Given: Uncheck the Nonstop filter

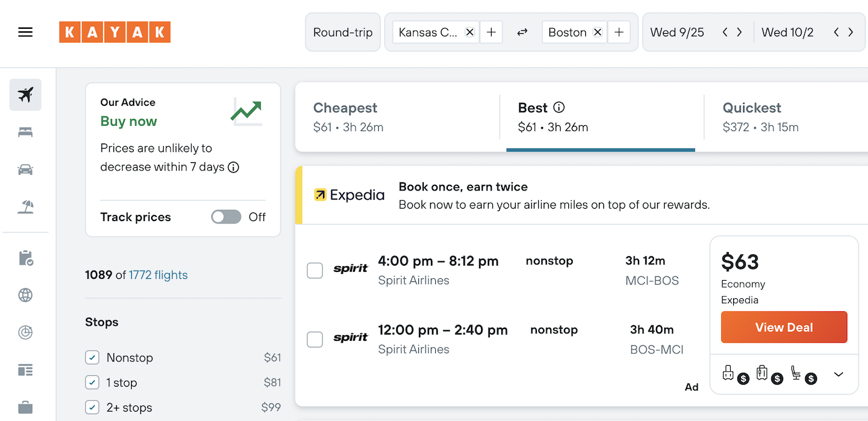Looking at the screenshot, I should click(x=92, y=358).
